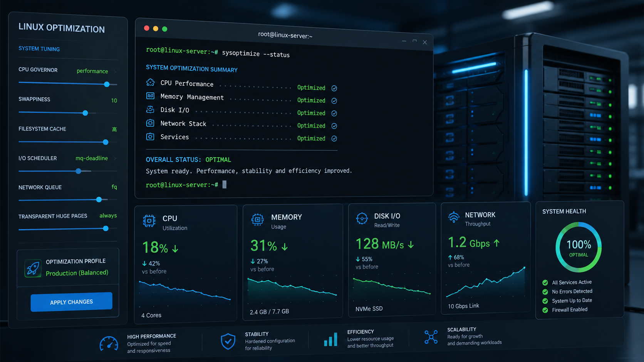Toggle the System Up to Date check
Screen dimensions: 644x362
(x=545, y=301)
